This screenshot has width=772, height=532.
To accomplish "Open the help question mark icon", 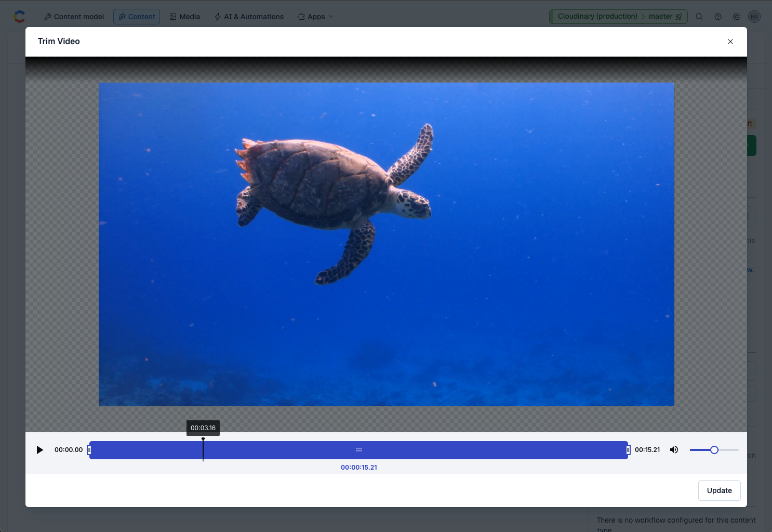I will 718,17.
